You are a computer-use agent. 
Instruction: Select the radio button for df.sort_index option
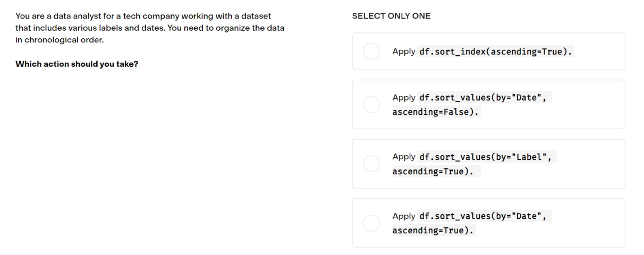pyautogui.click(x=371, y=52)
